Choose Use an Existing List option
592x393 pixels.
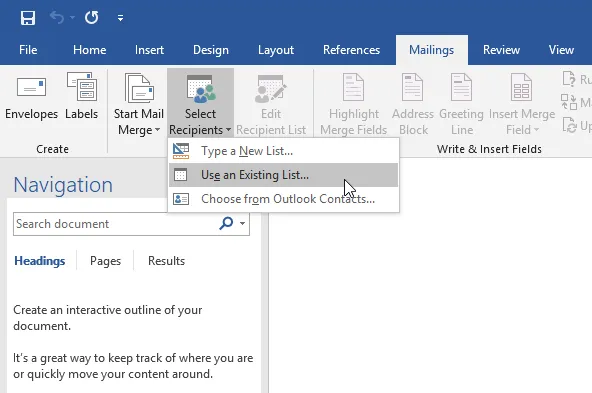tap(284, 175)
